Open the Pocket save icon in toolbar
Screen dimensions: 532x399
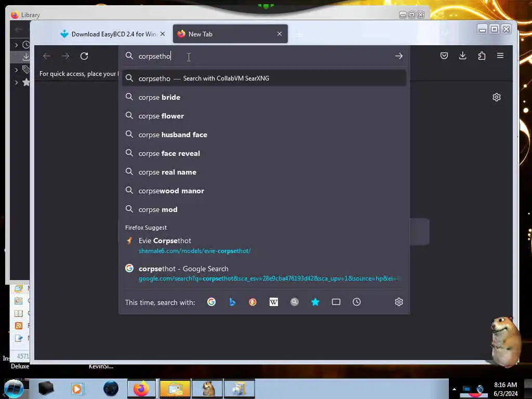[x=444, y=56]
